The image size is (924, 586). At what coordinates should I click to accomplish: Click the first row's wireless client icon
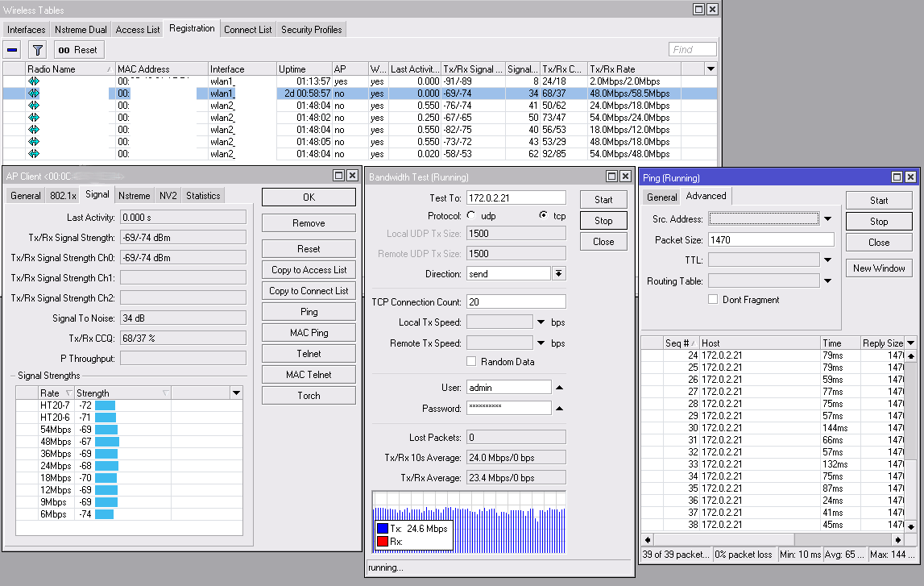click(x=34, y=81)
